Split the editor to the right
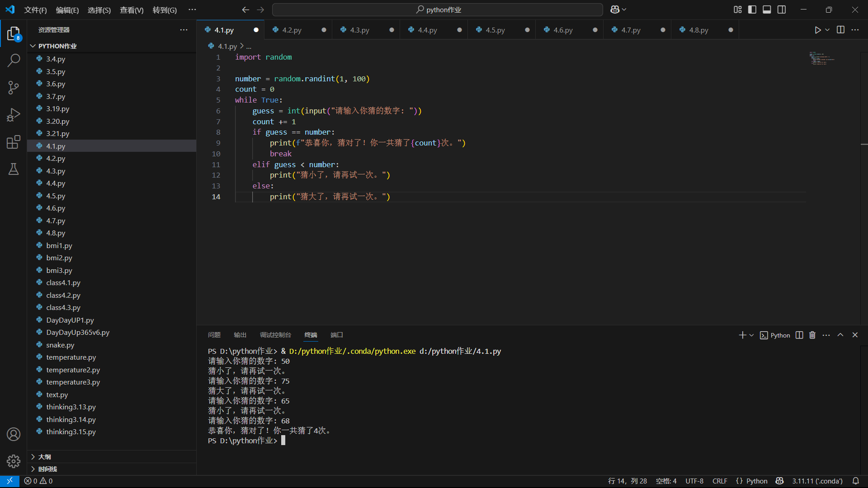 (x=840, y=30)
